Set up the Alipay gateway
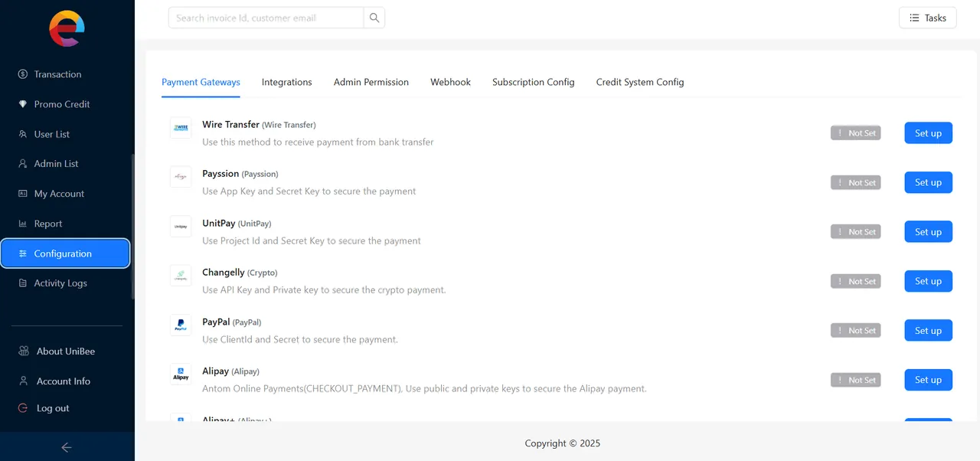 click(928, 380)
